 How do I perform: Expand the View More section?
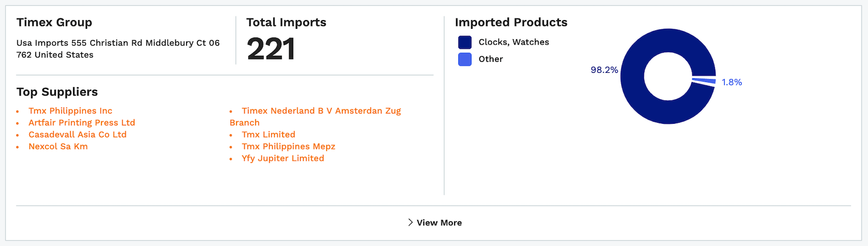(x=439, y=223)
